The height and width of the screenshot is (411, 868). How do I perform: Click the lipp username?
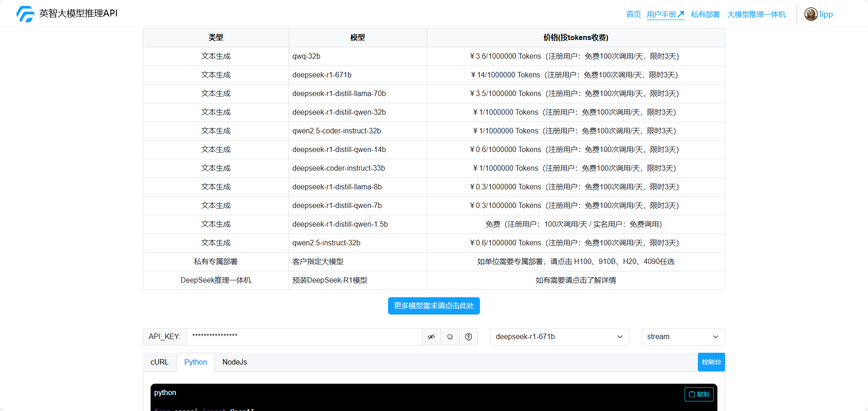[x=826, y=14]
